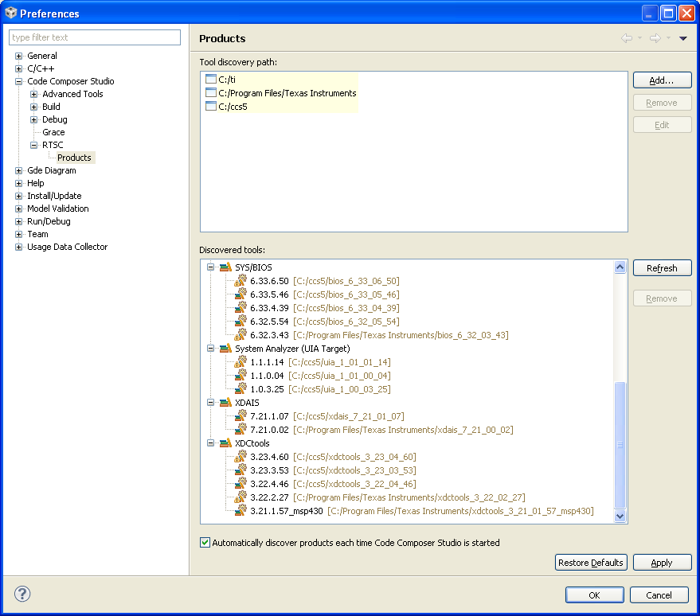The image size is (700, 616).
Task: Go back using the left arrow icon
Action: pos(627,38)
